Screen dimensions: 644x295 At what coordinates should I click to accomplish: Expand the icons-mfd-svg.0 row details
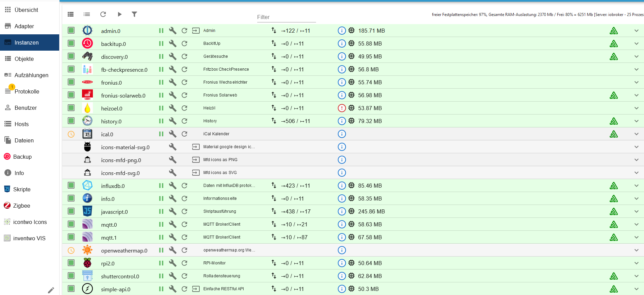(637, 173)
